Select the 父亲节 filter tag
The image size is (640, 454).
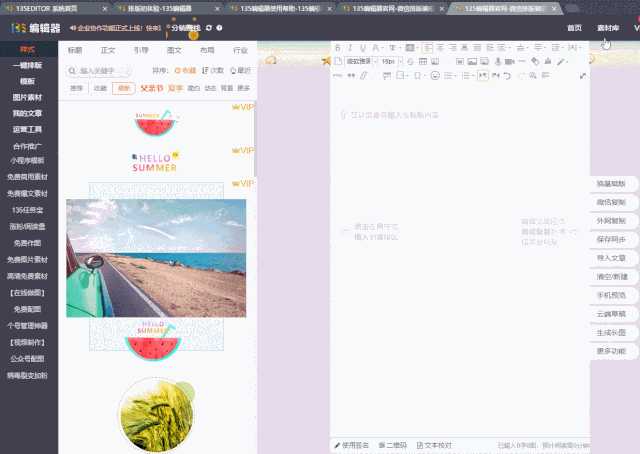152,88
